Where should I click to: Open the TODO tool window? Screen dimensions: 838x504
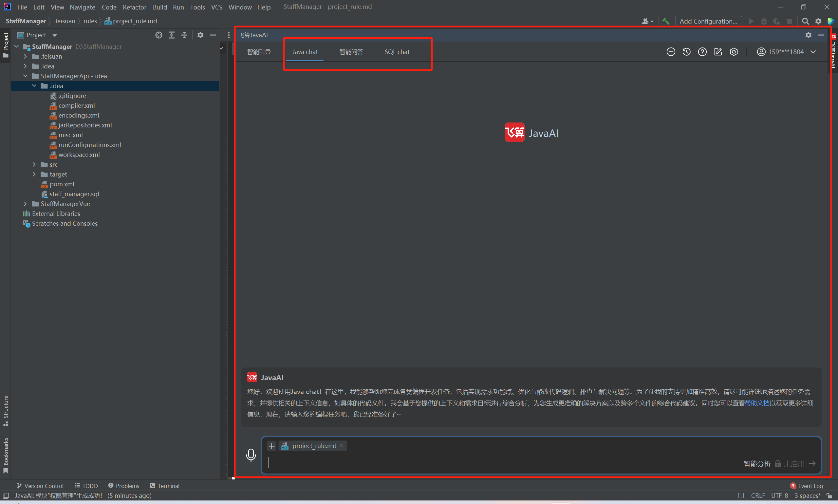click(86, 486)
